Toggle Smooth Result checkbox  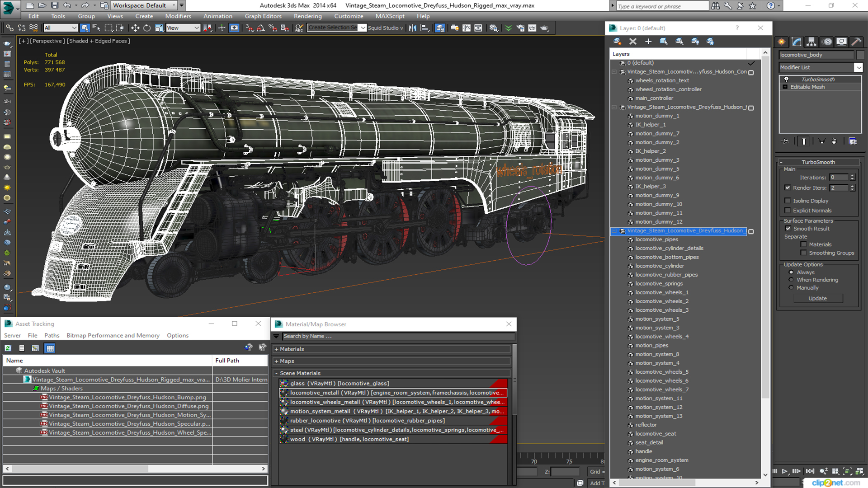pos(788,229)
